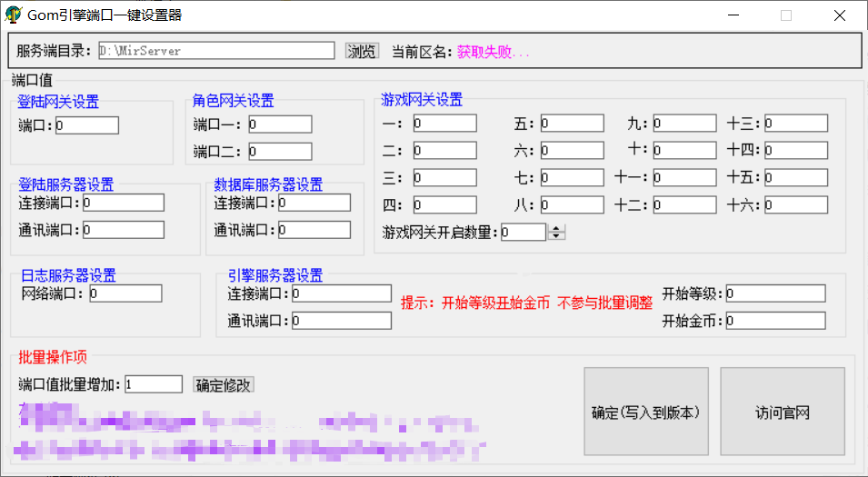Click the 游戏网关 十 port field

684,150
